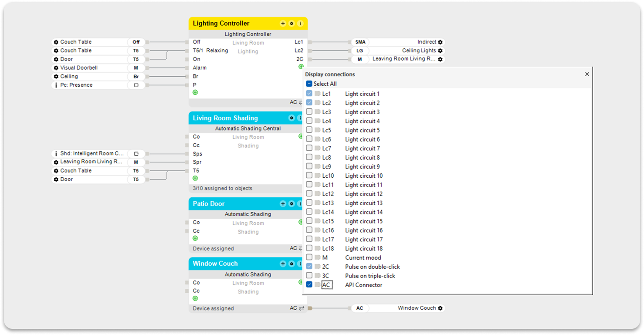This screenshot has width=644, height=335.
Task: Click green add-input icon under P in Lighting Controller
Action: point(195,92)
